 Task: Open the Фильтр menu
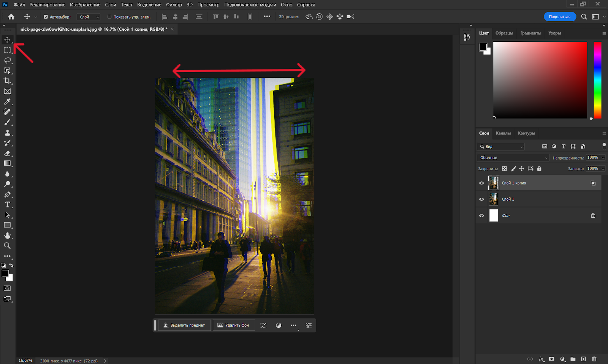point(173,5)
